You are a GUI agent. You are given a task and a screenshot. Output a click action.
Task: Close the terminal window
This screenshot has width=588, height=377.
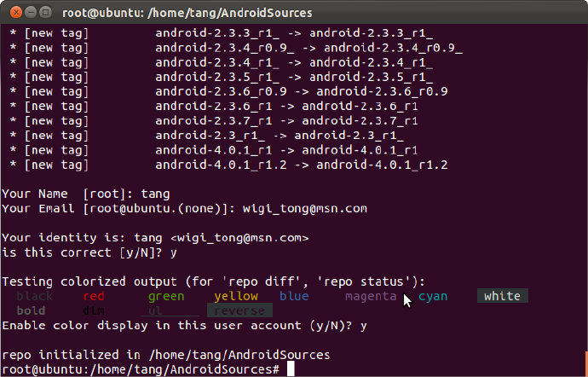coord(15,13)
